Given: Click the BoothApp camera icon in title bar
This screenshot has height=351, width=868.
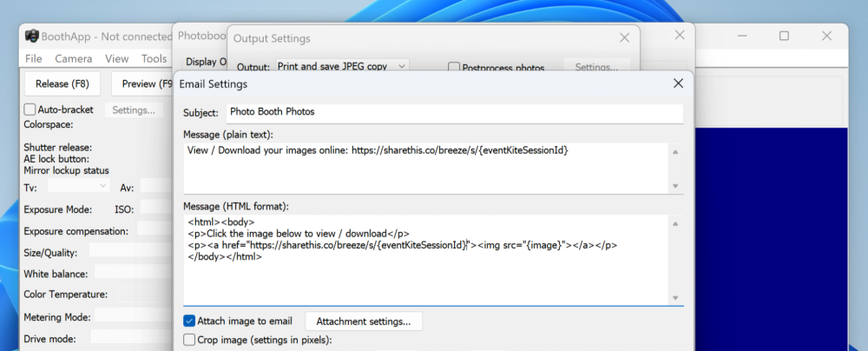Looking at the screenshot, I should 32,36.
